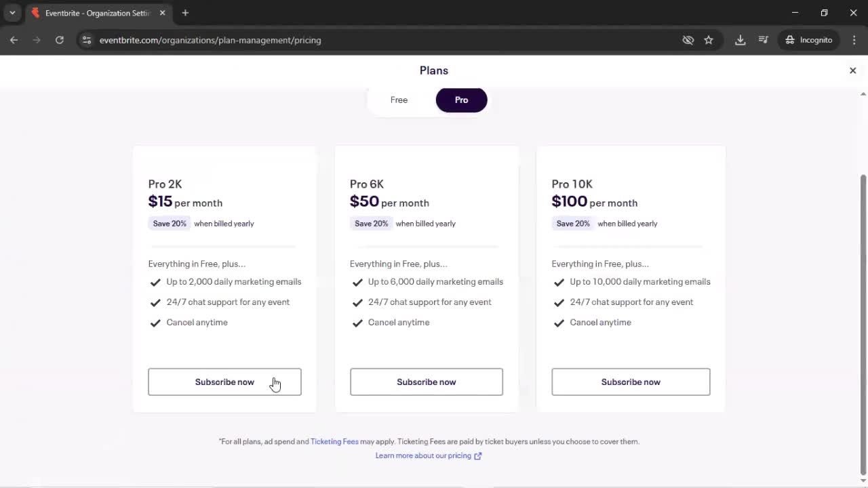The width and height of the screenshot is (868, 488).
Task: Bookmark the page with the star icon
Action: click(709, 40)
